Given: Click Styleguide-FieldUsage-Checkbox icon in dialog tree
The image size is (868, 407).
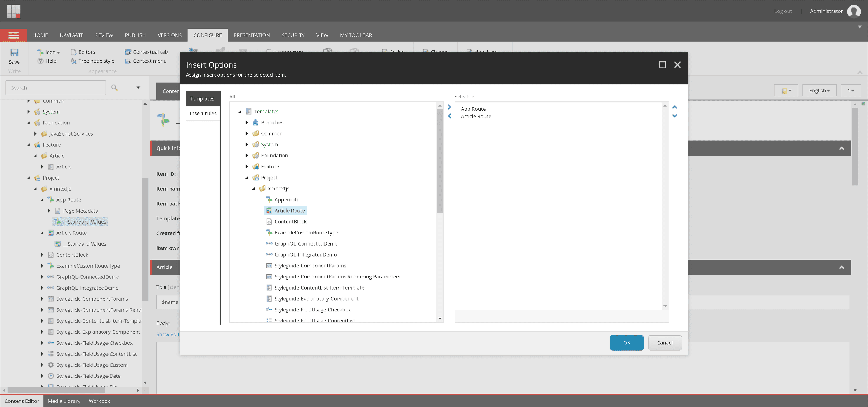Looking at the screenshot, I should [269, 309].
